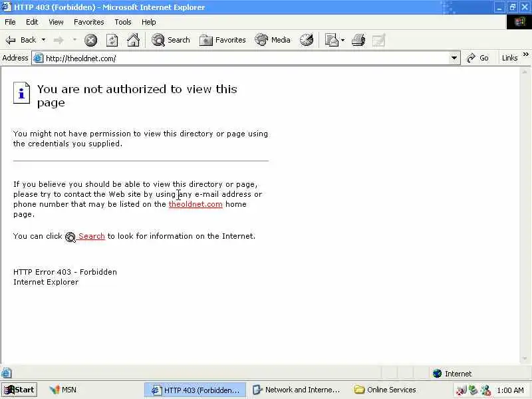Viewport: 532px width, 399px height.
Task: Open the Media toolbar button
Action: 273,40
